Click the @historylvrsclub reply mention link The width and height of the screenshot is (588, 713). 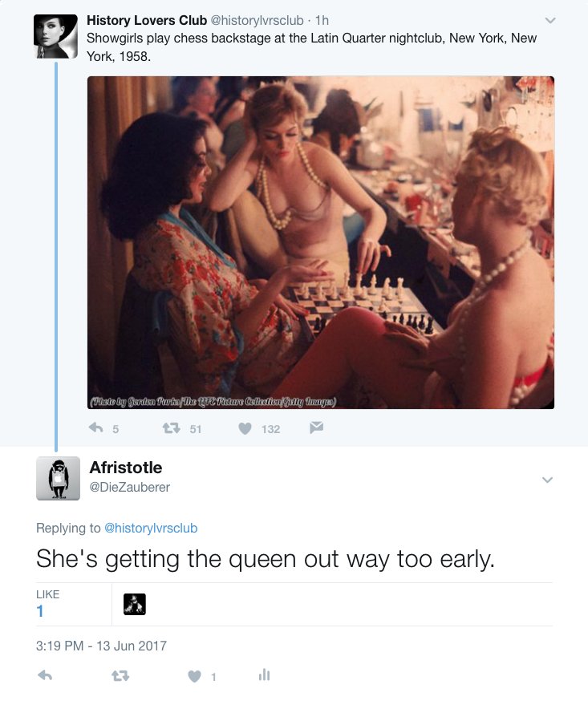coord(151,528)
